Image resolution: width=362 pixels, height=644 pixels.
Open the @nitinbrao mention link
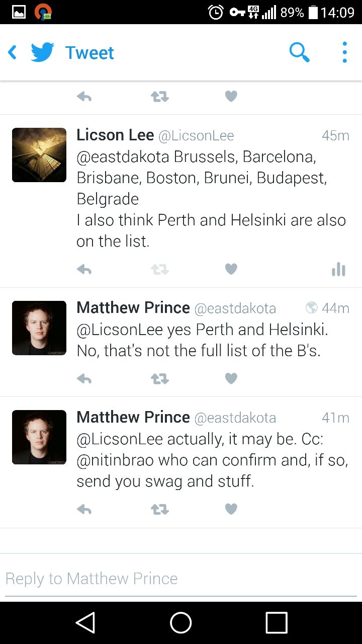point(115,460)
